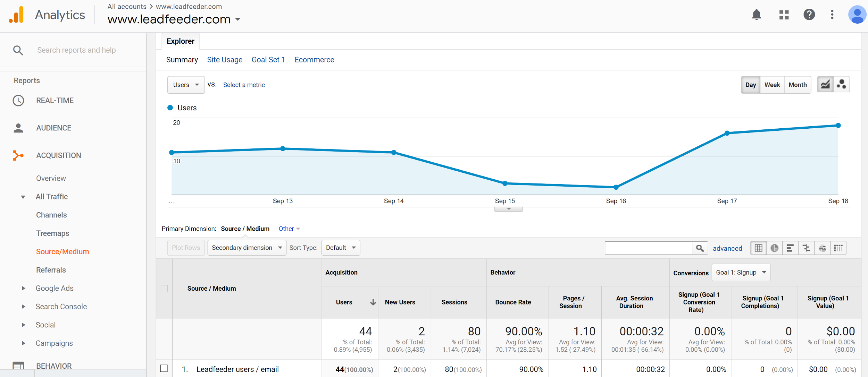The height and width of the screenshot is (377, 868).
Task: Expand the Campaigns section
Action: (x=23, y=343)
